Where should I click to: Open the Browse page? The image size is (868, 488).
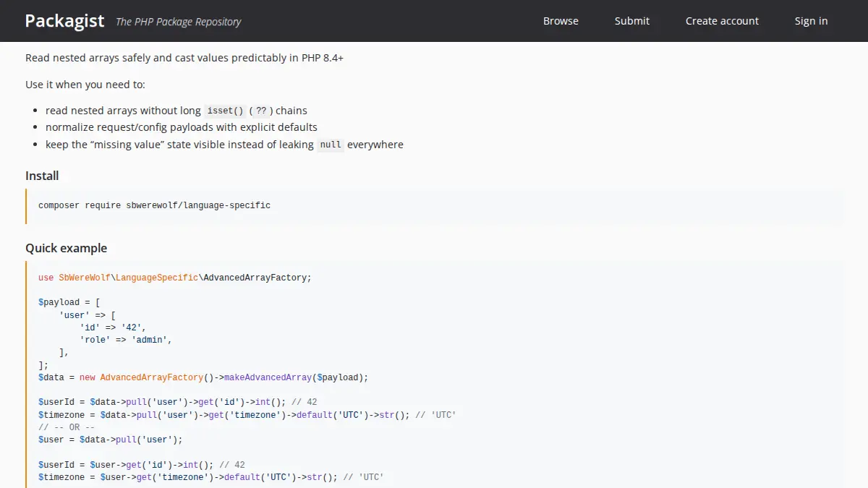[x=561, y=21]
